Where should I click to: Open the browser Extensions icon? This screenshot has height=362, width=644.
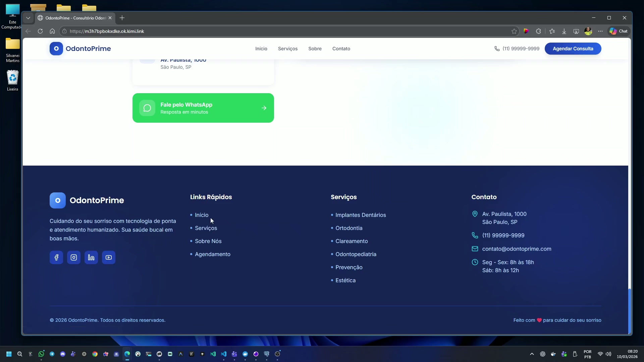click(538, 31)
